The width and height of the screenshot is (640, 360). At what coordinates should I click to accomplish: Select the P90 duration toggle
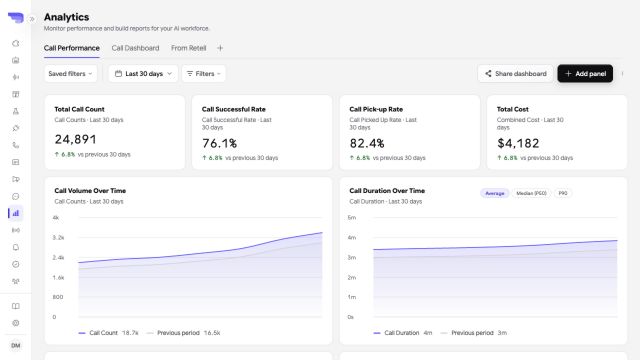pyautogui.click(x=563, y=193)
